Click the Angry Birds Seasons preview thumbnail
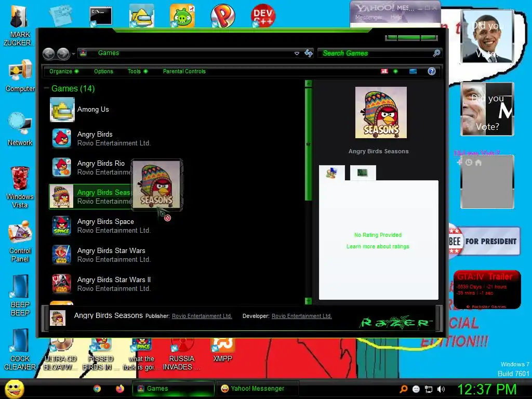This screenshot has width=532, height=399. 381,112
